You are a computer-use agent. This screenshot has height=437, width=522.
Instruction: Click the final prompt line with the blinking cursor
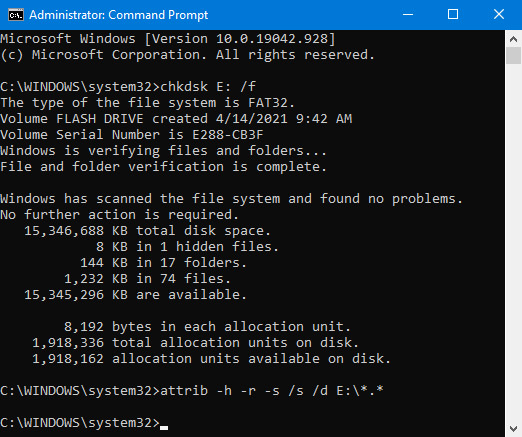[x=84, y=423]
